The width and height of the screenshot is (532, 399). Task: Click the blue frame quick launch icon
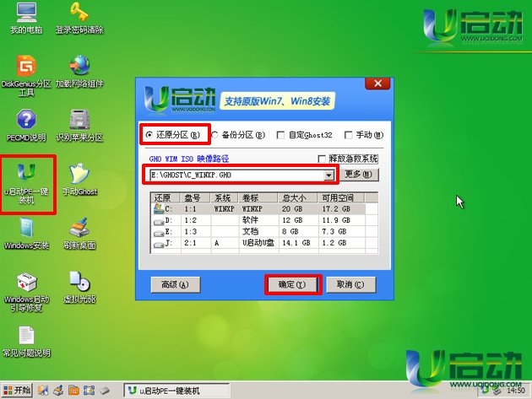pyautogui.click(x=89, y=391)
